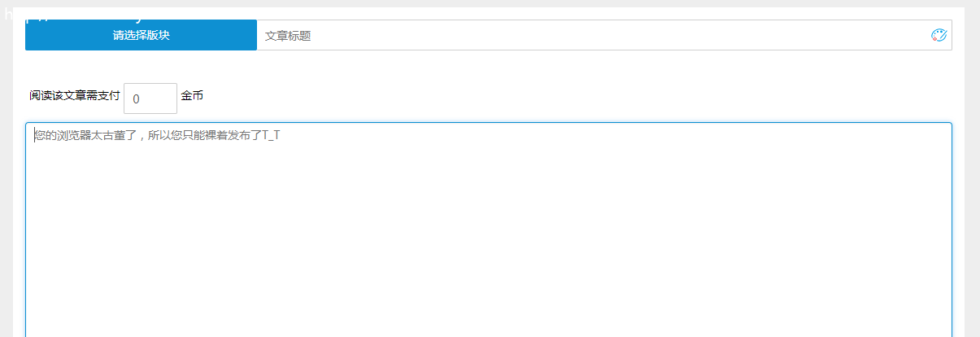Select the gold coin amount box showing 0

150,98
